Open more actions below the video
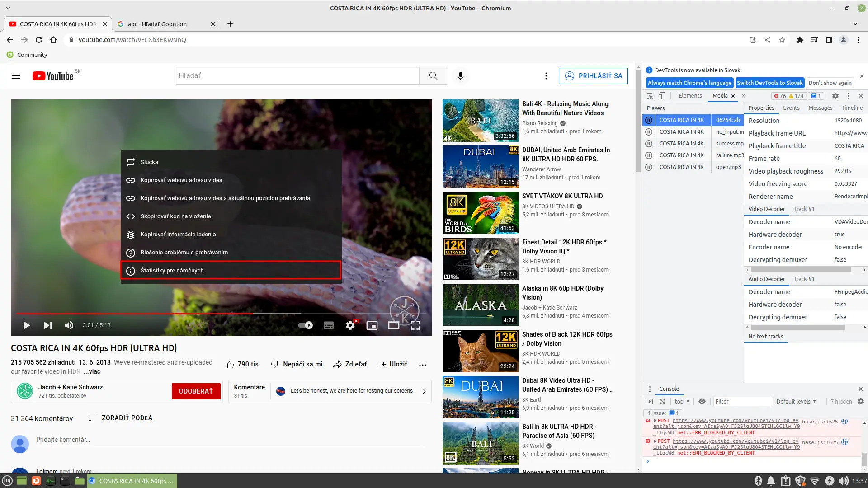868x488 pixels. pos(423,365)
